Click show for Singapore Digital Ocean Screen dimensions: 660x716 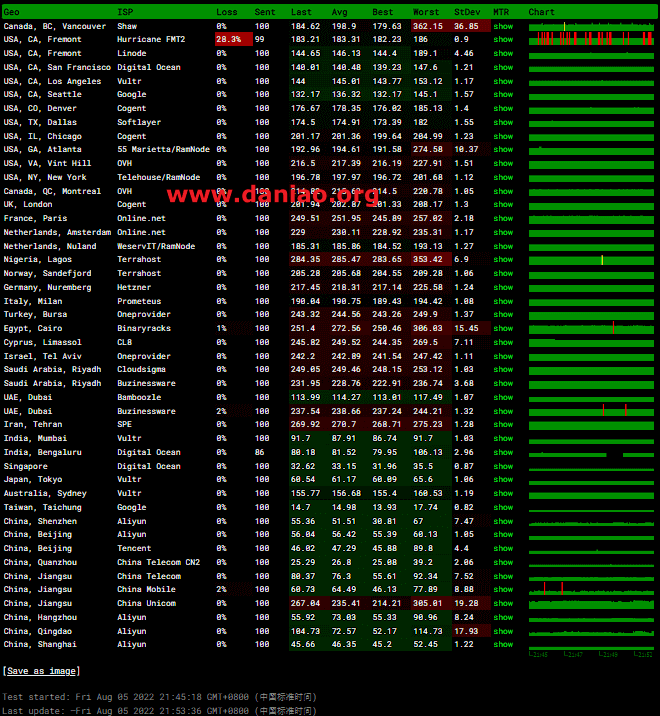point(503,466)
